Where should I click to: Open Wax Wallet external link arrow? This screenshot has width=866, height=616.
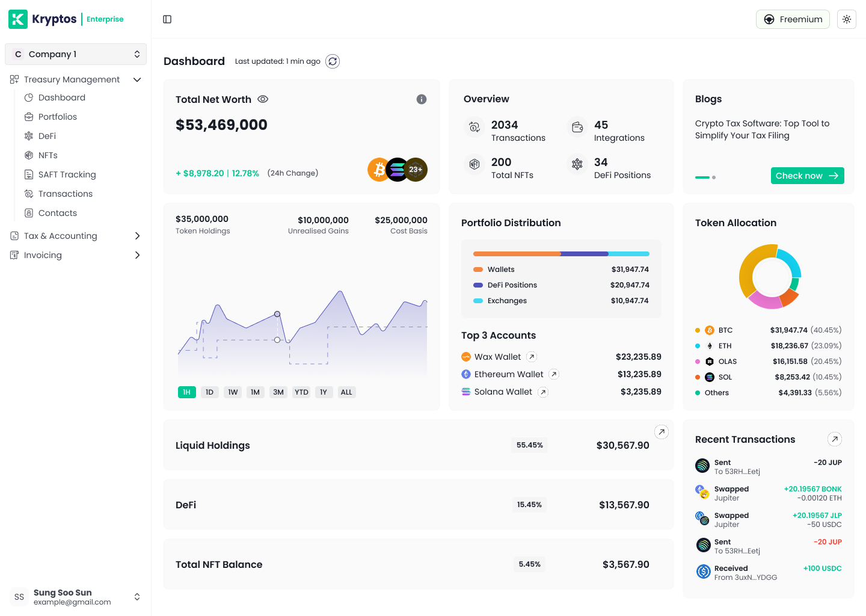(x=532, y=357)
